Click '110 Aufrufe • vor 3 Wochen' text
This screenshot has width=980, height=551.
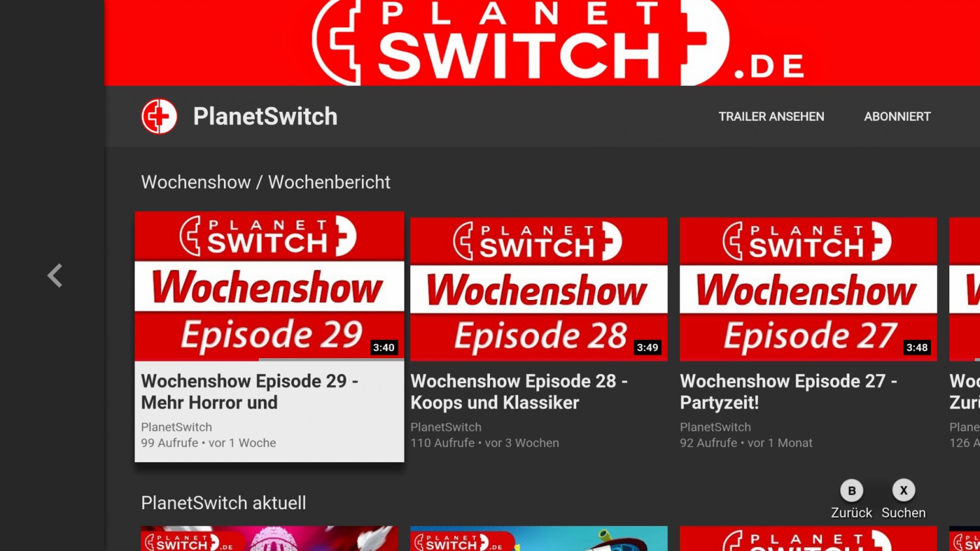pos(485,442)
